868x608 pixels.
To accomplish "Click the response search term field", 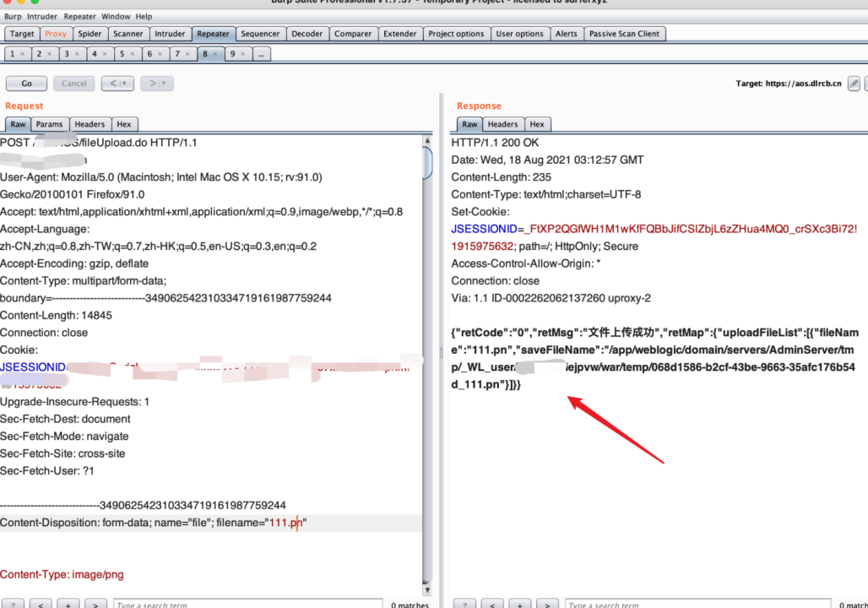I will (x=698, y=605).
